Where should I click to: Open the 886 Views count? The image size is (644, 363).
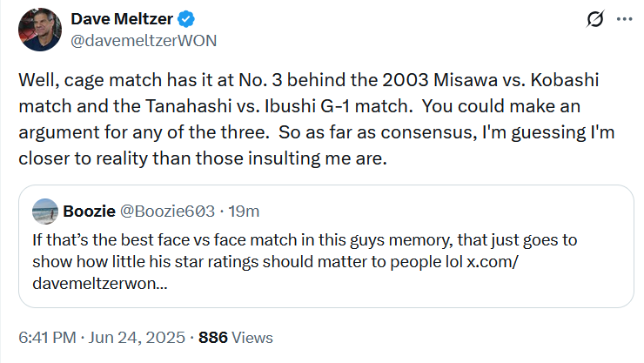(x=213, y=337)
